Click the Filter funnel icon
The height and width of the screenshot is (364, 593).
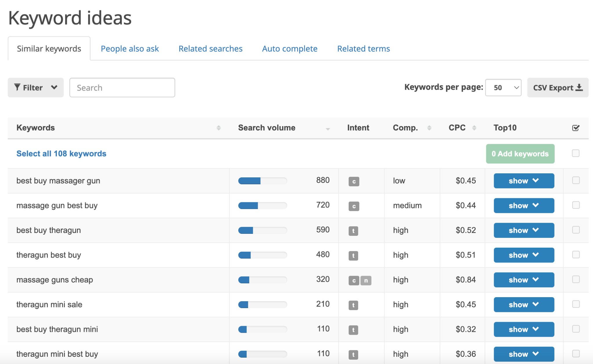click(18, 87)
